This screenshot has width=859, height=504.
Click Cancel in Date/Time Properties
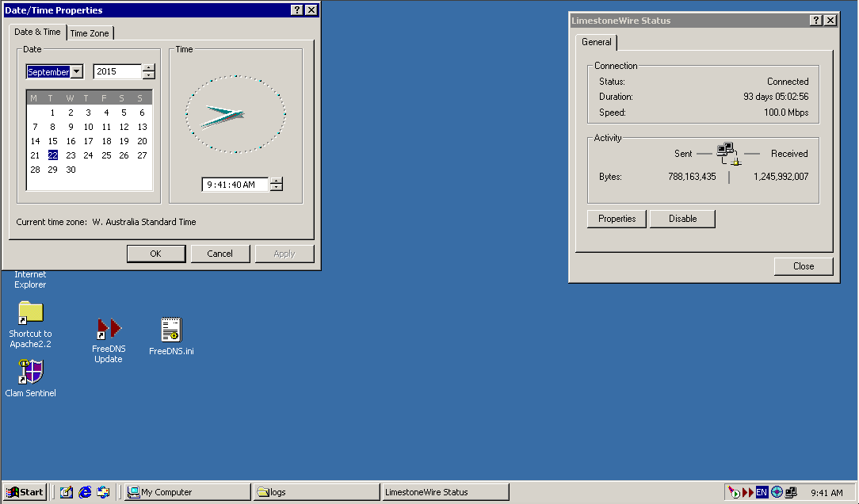[x=220, y=254]
